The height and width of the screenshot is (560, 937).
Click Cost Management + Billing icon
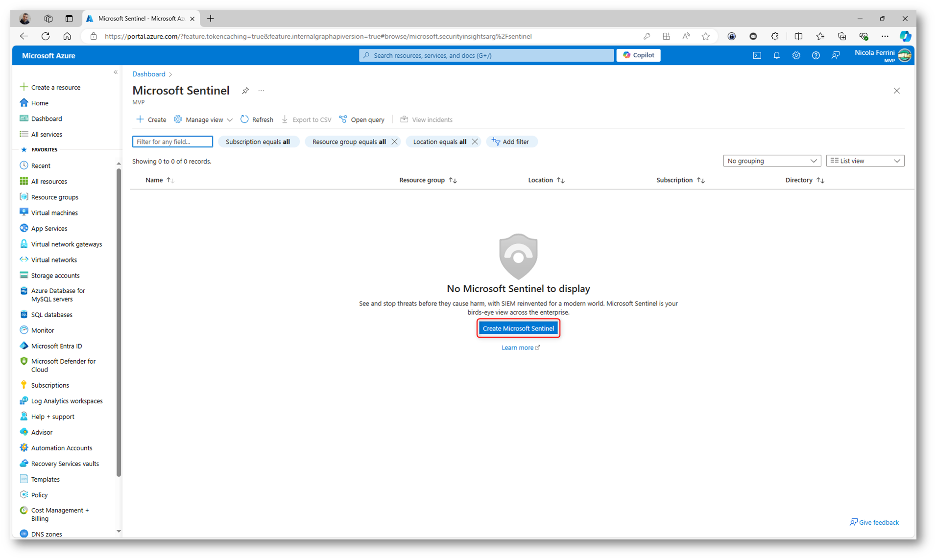click(x=24, y=510)
